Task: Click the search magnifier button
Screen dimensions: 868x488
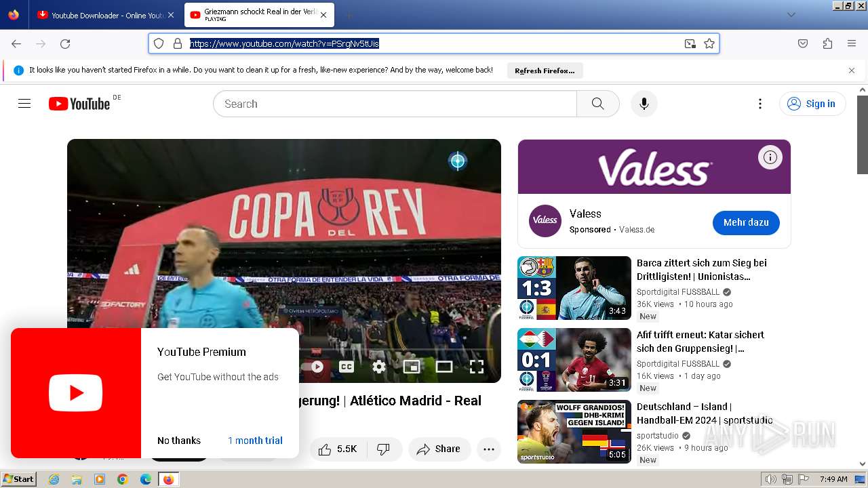Action: 597,104
